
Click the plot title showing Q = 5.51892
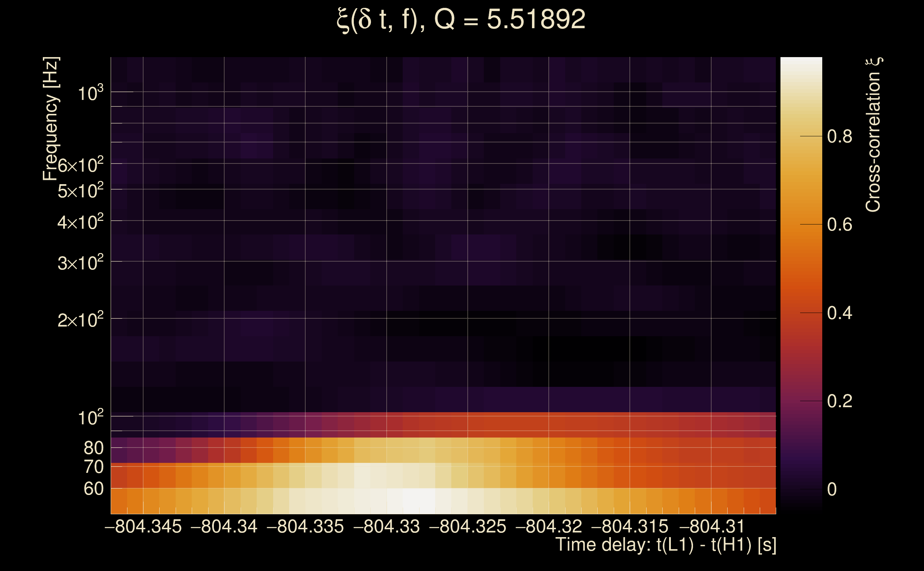click(x=461, y=20)
